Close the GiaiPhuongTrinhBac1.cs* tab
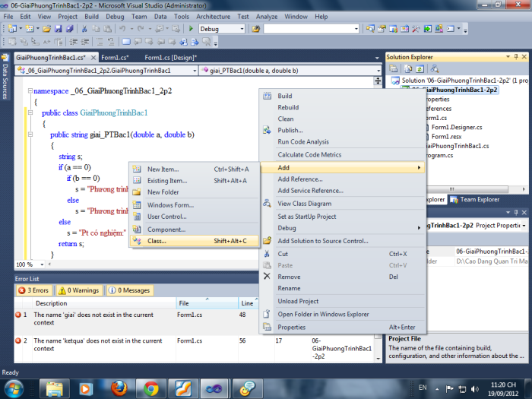532x399 pixels. point(93,58)
